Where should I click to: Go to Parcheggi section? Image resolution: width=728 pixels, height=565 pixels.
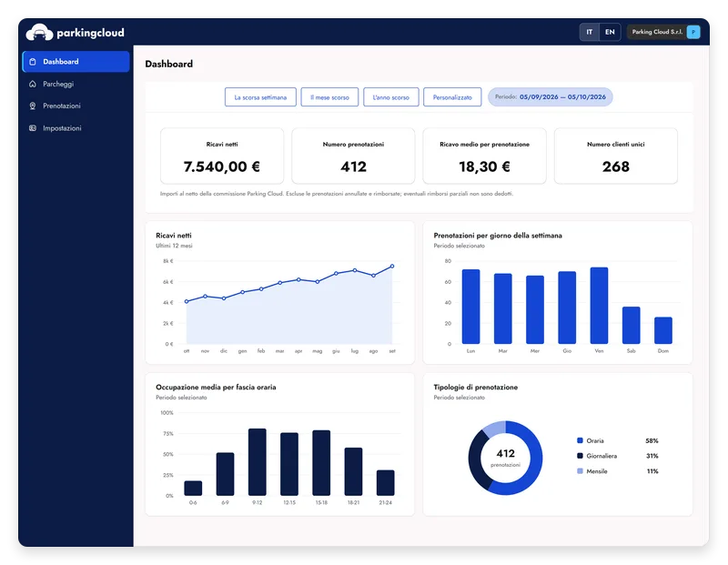click(x=76, y=84)
